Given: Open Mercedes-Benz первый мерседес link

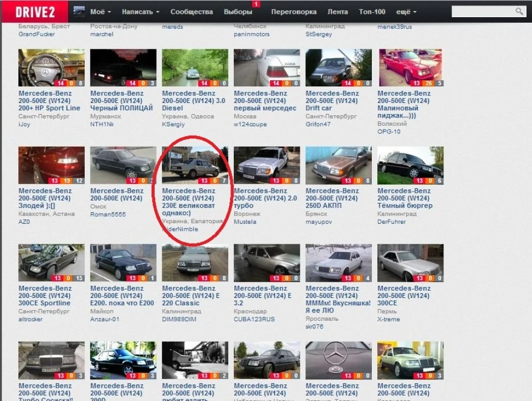Looking at the screenshot, I should [x=265, y=101].
